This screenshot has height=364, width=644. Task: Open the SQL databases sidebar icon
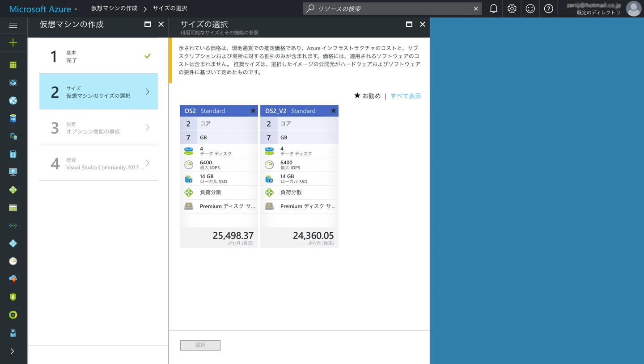[x=13, y=118]
